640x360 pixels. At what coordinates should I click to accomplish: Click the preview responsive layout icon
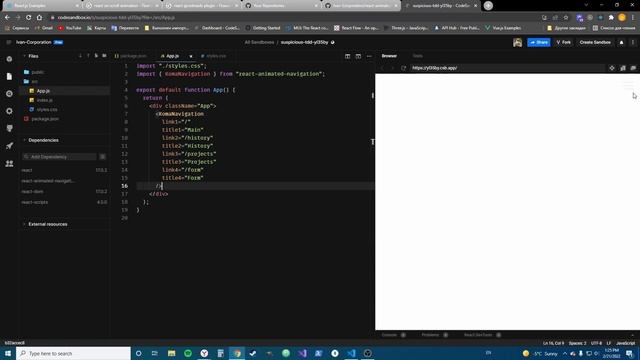(x=622, y=68)
